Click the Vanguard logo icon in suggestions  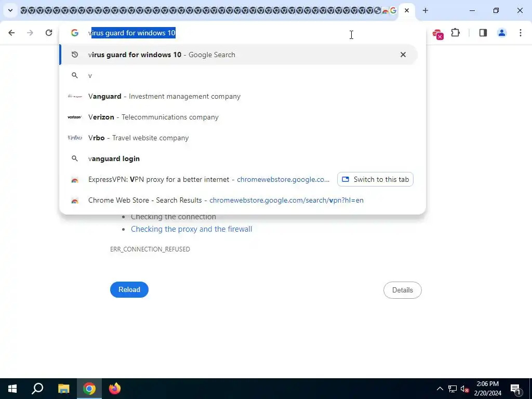(75, 96)
